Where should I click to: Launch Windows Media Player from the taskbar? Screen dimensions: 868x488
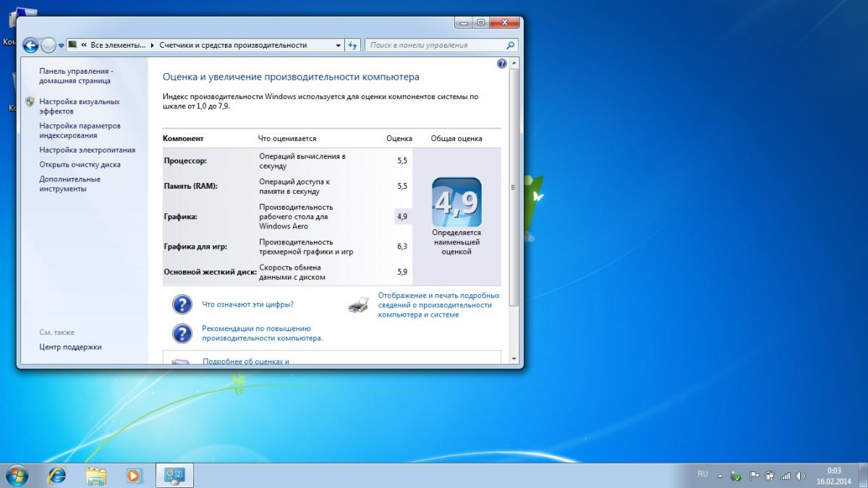click(x=134, y=475)
